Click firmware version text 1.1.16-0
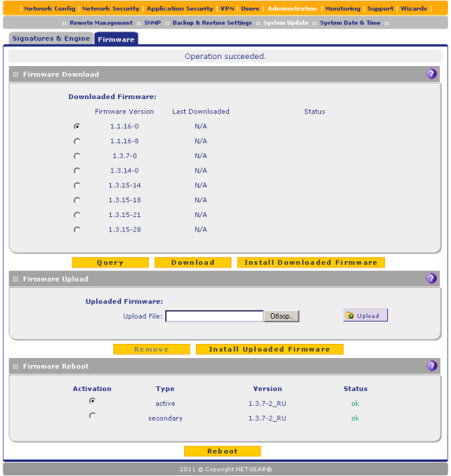The height and width of the screenshot is (476, 451). [124, 127]
